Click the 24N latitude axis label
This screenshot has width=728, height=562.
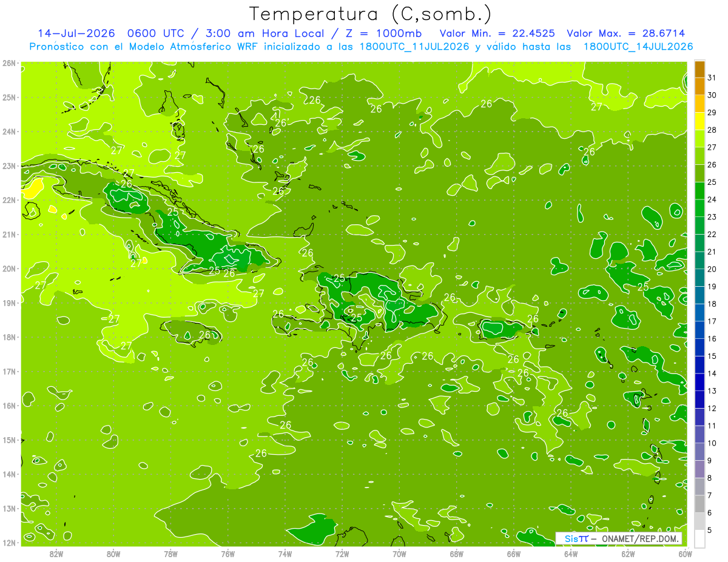[8, 132]
